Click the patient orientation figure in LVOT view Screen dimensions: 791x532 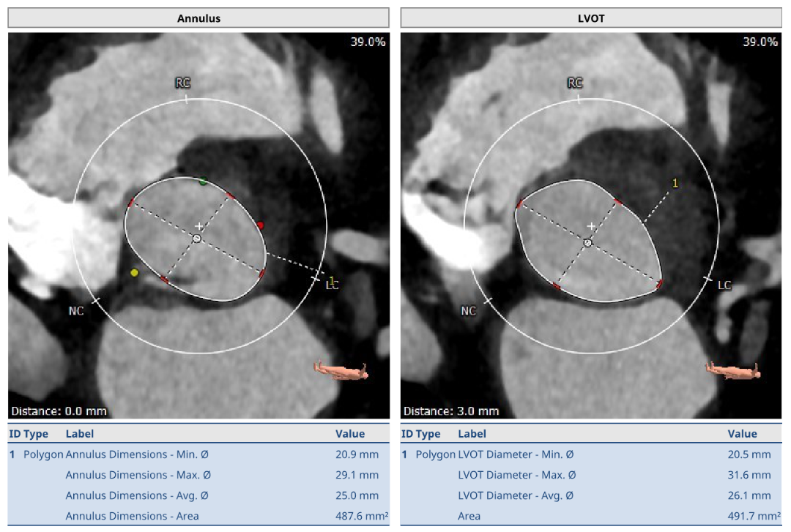pyautogui.click(x=732, y=370)
